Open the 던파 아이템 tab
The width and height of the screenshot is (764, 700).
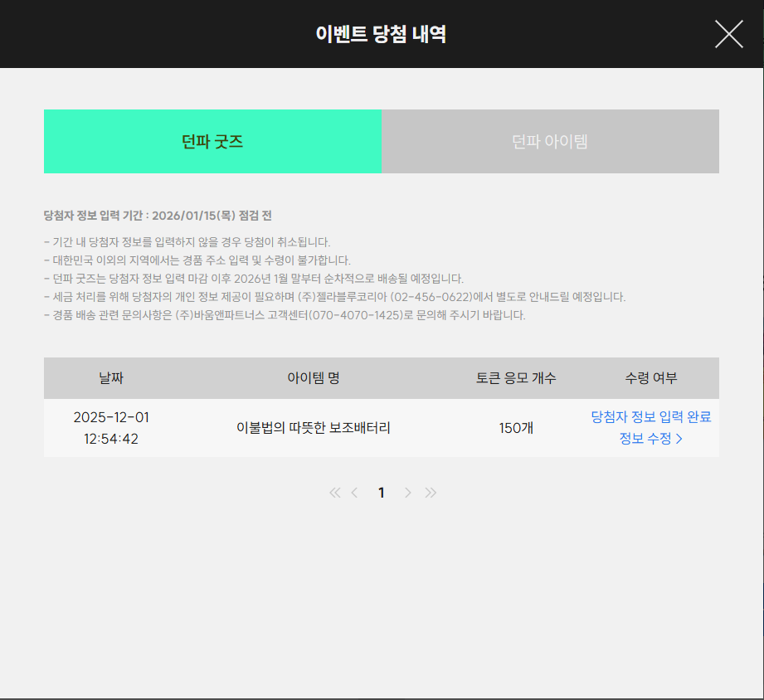click(x=550, y=142)
